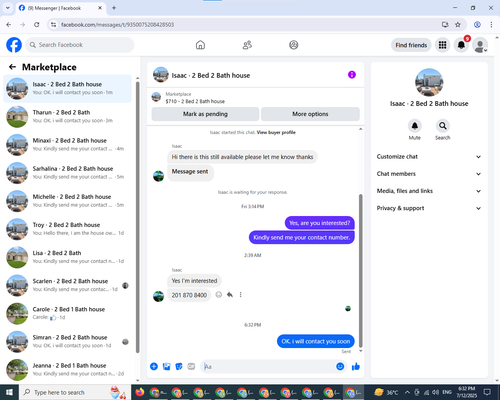Screen dimensions: 500x400
Task: Click chat header Isaac - 2 Bed 2 Bath house
Action: [211, 75]
